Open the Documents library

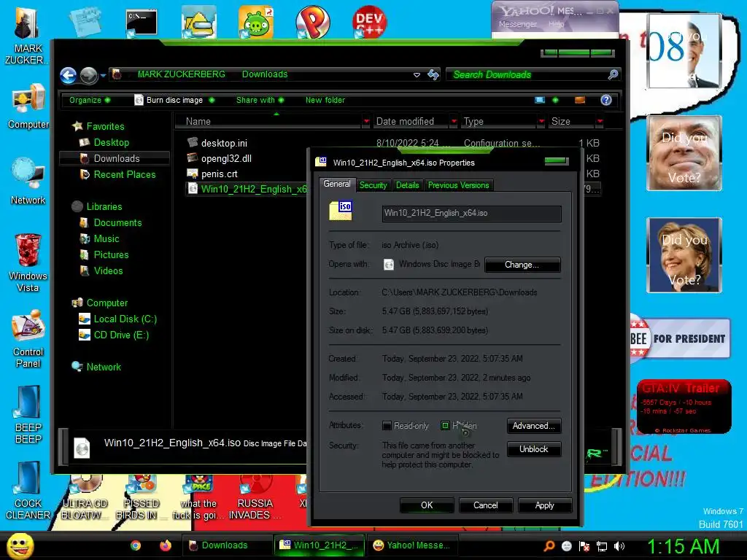click(x=111, y=223)
